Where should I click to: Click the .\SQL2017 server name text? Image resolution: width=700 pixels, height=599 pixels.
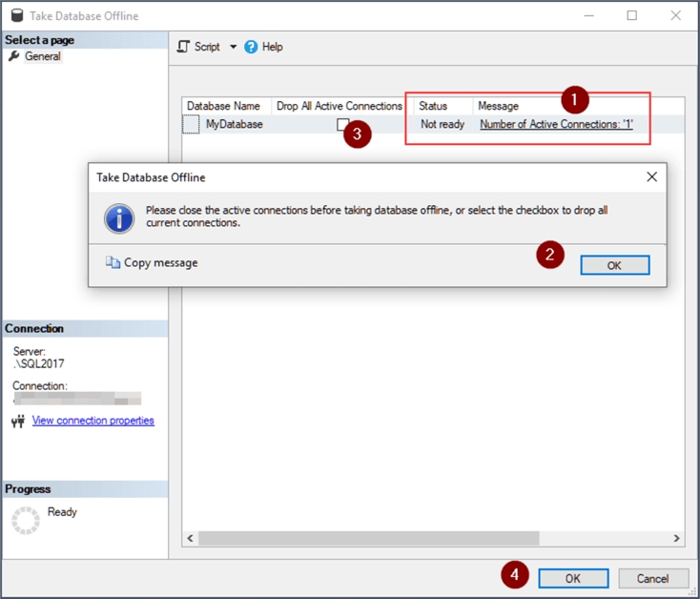click(x=38, y=363)
